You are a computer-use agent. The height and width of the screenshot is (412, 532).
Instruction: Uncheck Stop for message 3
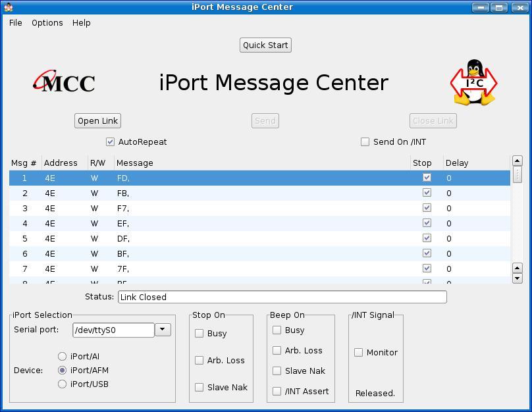point(427,208)
